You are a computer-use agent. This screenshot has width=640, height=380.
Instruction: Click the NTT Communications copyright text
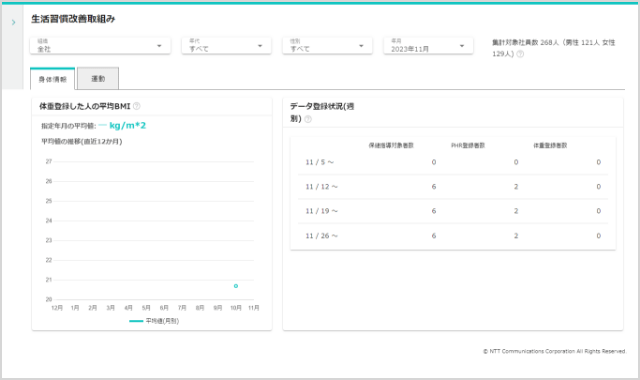554,351
